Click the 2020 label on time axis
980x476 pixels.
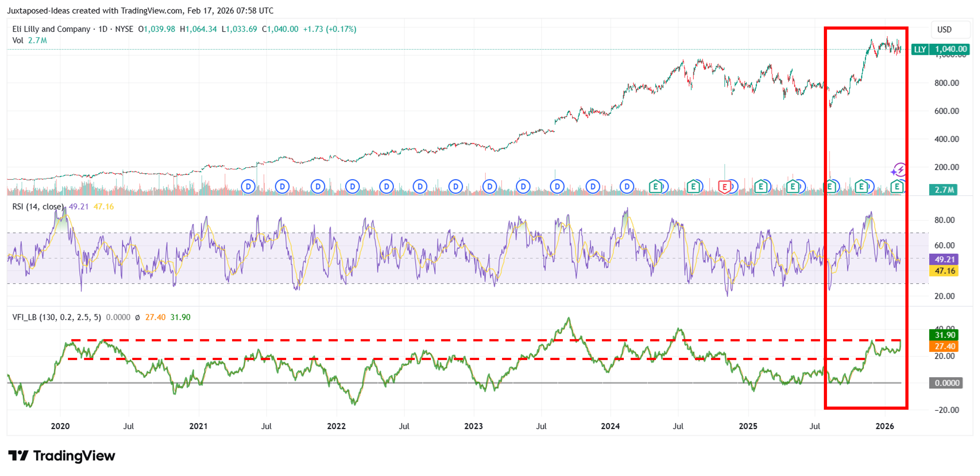click(x=60, y=426)
